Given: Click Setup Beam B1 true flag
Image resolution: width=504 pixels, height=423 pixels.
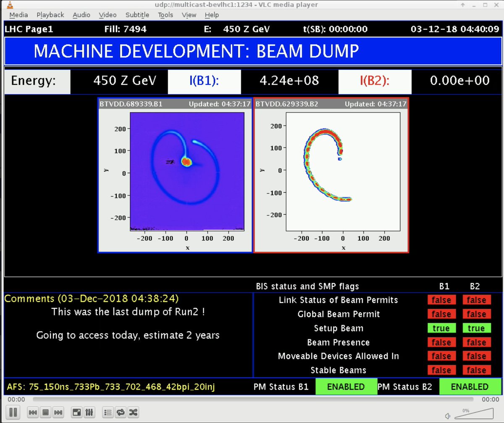Looking at the screenshot, I should pyautogui.click(x=441, y=328).
